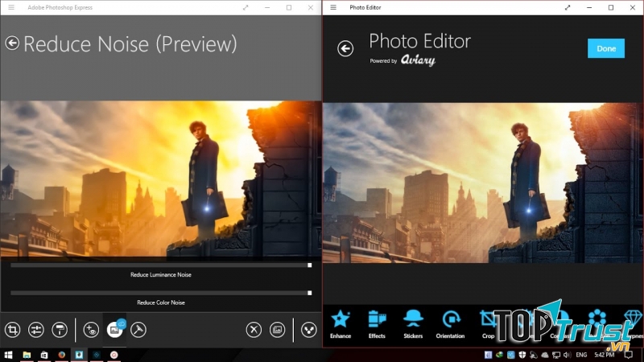The width and height of the screenshot is (644, 362).
Task: Select the blemish wiper tool
Action: (138, 330)
